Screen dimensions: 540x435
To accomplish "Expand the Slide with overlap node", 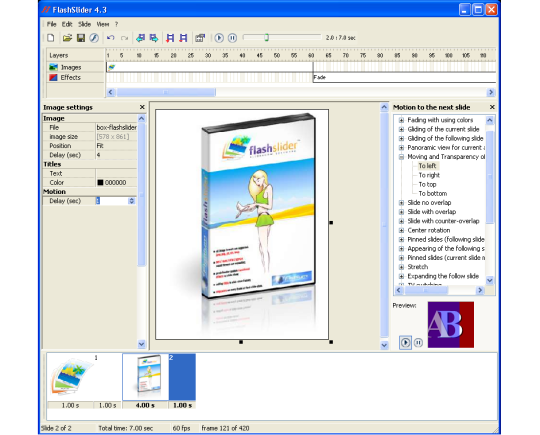I will coord(401,212).
